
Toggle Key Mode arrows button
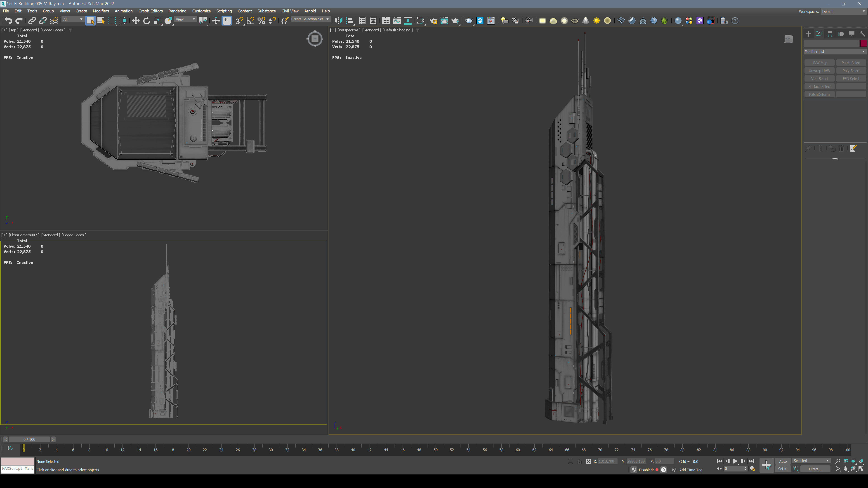(x=719, y=469)
